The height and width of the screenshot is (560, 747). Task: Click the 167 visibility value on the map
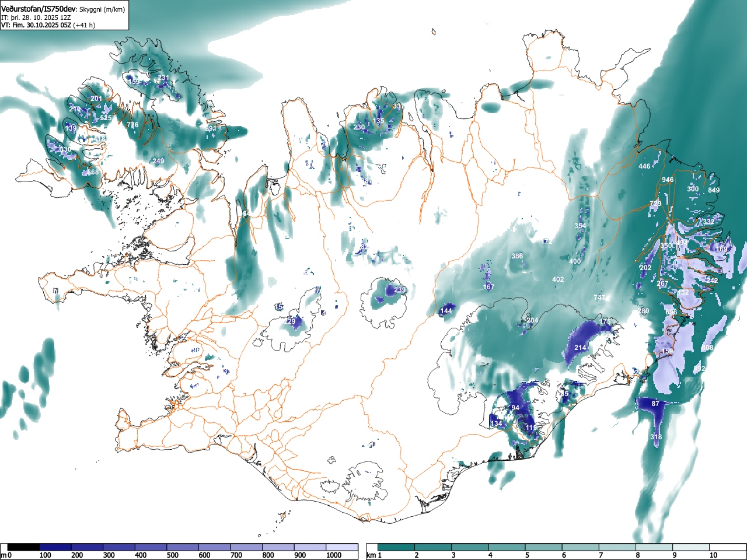tap(488, 287)
